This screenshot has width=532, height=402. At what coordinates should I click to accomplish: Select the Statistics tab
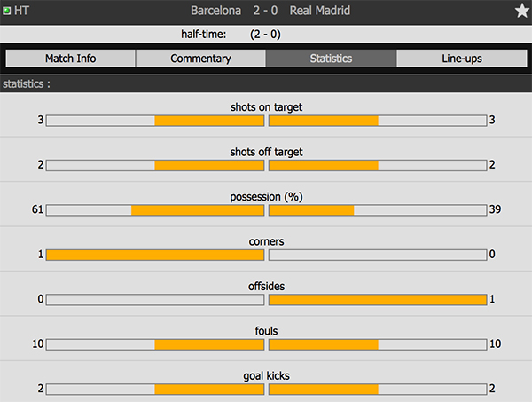[x=331, y=59]
